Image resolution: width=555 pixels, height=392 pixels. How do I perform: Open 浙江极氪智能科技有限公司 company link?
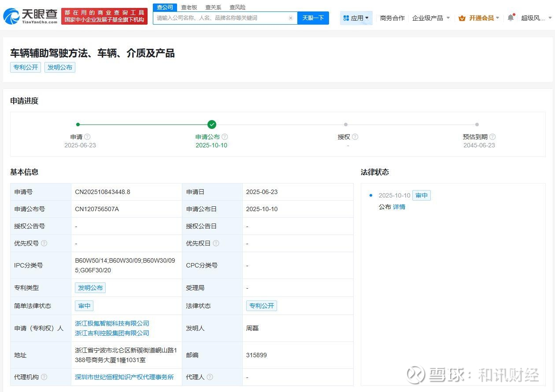pos(112,323)
